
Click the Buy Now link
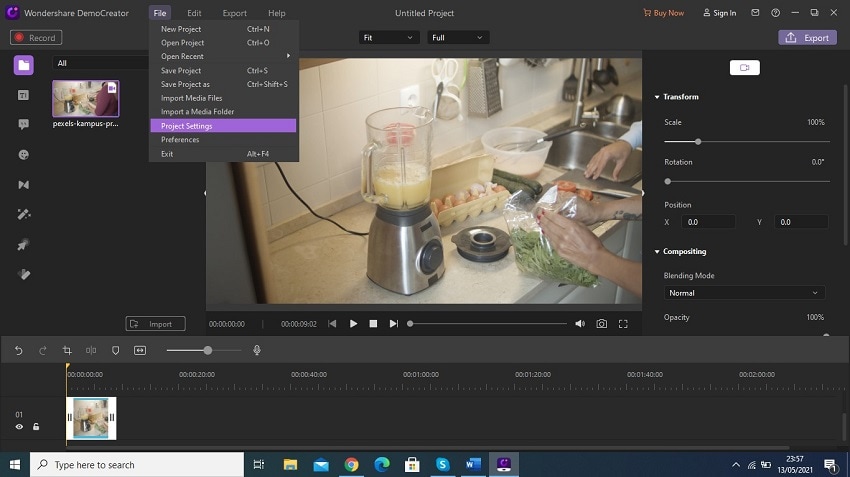664,13
